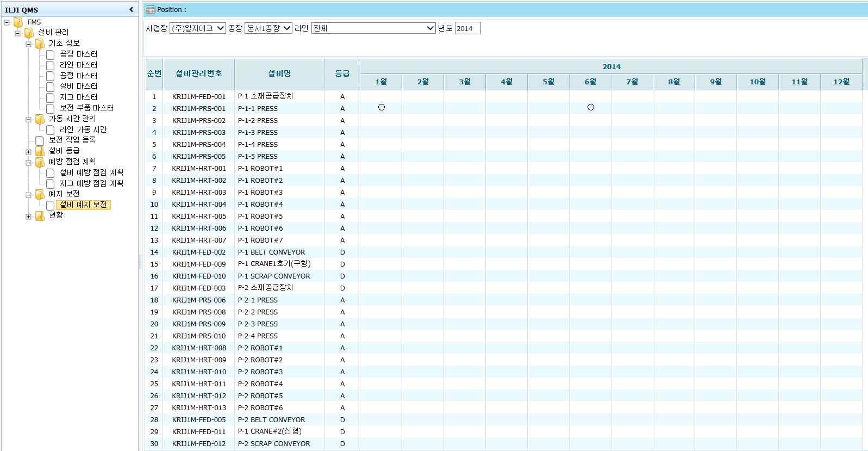Viewport: 868px width, 451px height.
Task: Open the 공장 dropdown showing 본사1공장
Action: pyautogui.click(x=268, y=28)
